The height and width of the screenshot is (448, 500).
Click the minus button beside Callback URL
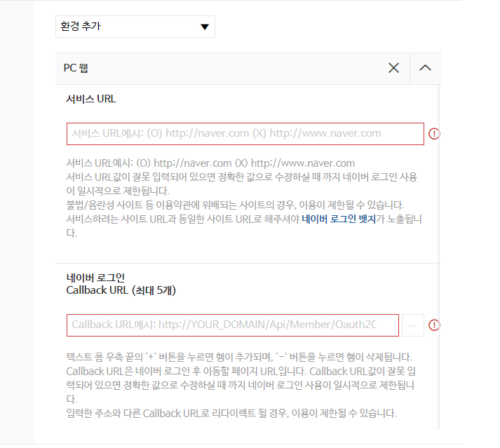pos(413,325)
